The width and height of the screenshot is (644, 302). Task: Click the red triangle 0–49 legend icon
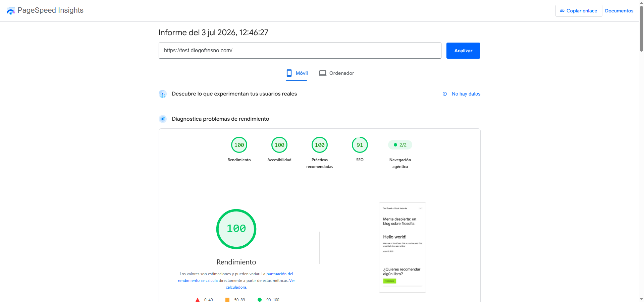coord(198,300)
